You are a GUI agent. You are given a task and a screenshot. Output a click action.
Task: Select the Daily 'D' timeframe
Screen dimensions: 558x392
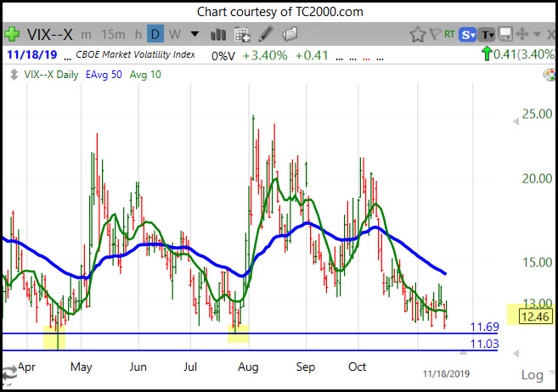click(155, 34)
